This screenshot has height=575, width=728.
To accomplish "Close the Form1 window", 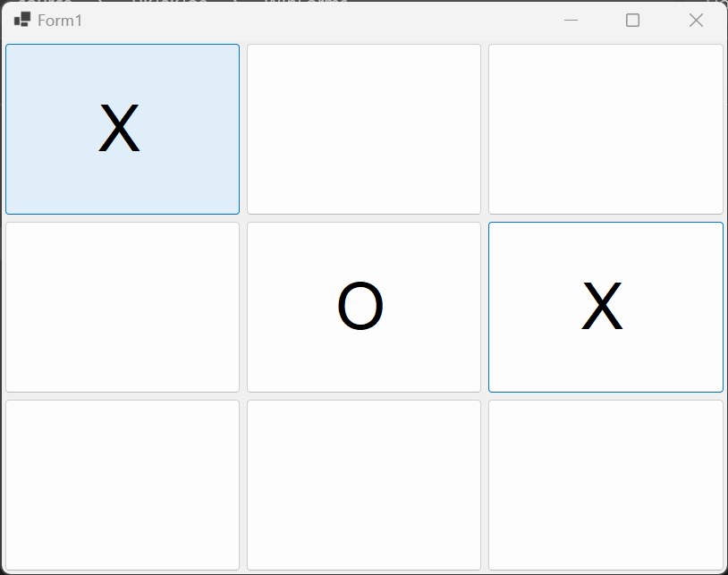I will pos(696,20).
